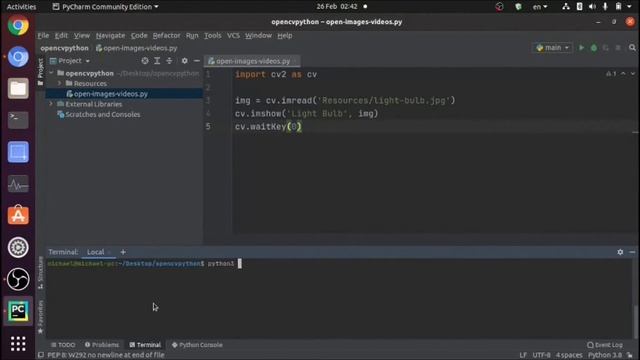Click opencvpython breadcrumb in navigation bar

point(64,48)
